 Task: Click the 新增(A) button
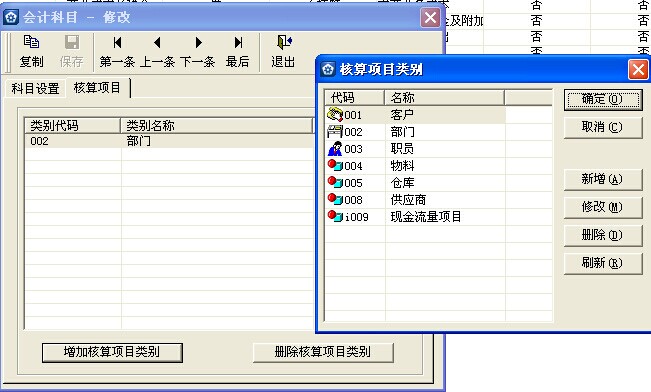click(602, 179)
